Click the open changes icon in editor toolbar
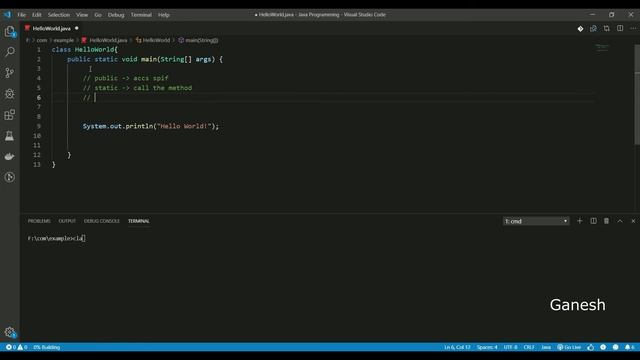640x360 pixels. [593, 29]
